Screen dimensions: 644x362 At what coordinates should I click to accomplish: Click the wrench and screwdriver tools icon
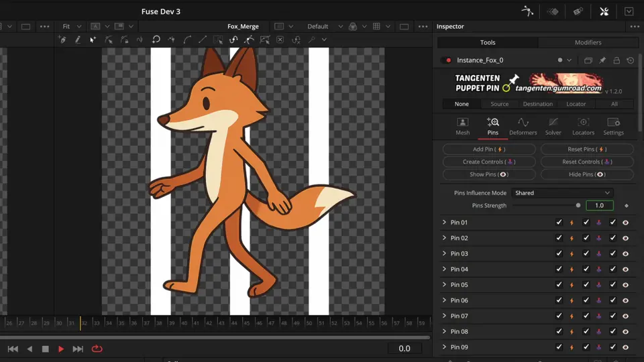[604, 11]
